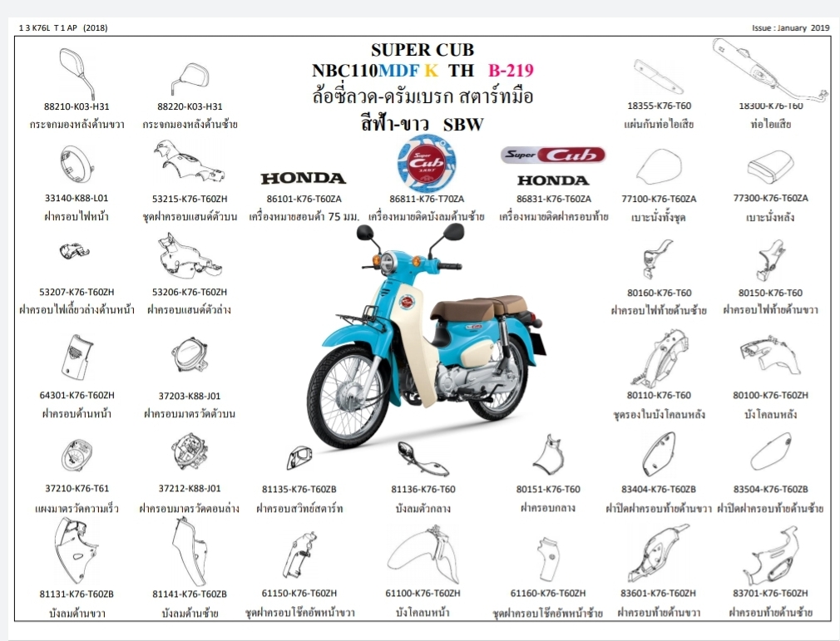Image resolution: width=840 pixels, height=641 pixels.
Task: Select the round Super Cub emblem badge
Action: tap(426, 163)
